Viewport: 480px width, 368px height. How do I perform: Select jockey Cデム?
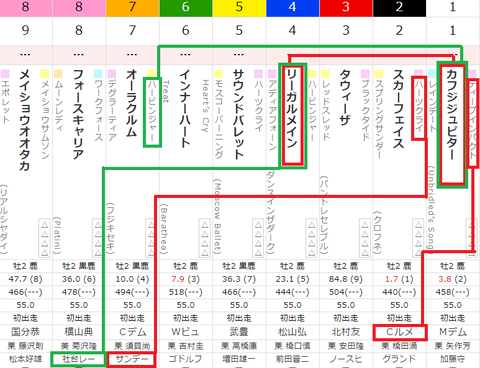click(x=132, y=332)
